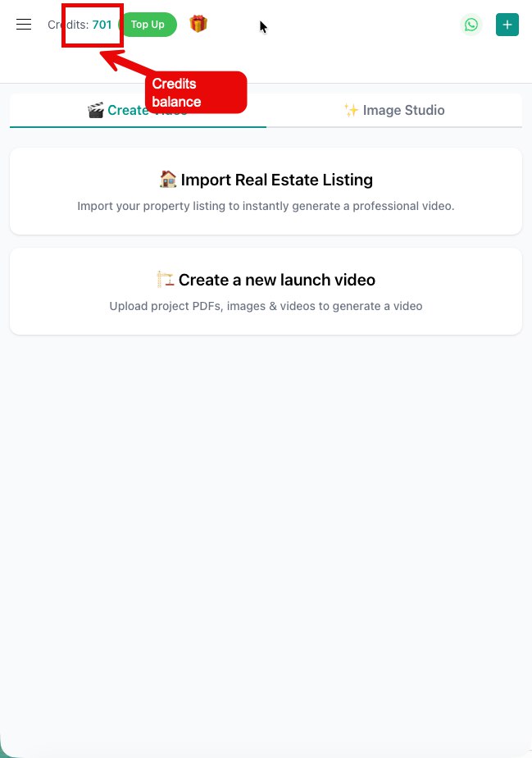Click the red box highlighting credits
The height and width of the screenshot is (758, 532).
[90, 26]
